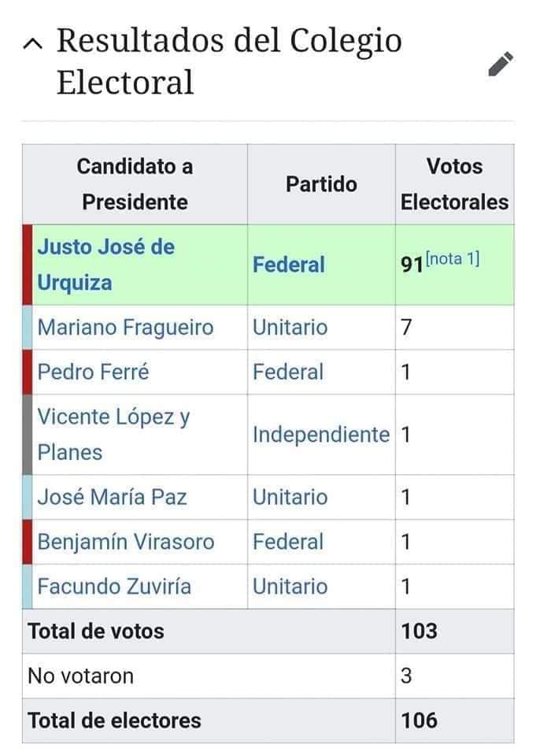
Task: Open the Independiente party link
Action: click(321, 435)
